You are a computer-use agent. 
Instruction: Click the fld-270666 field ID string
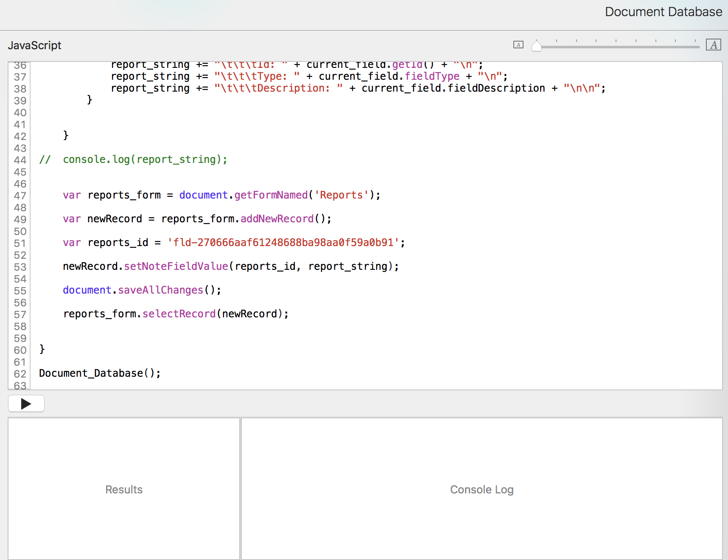[283, 243]
